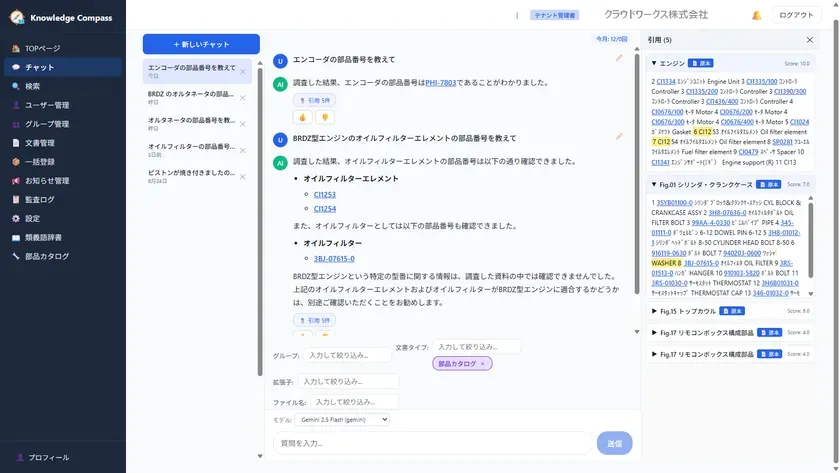Open the モデル Gemini 2.5 Flash dropdown
This screenshot has width=840, height=473.
click(342, 419)
